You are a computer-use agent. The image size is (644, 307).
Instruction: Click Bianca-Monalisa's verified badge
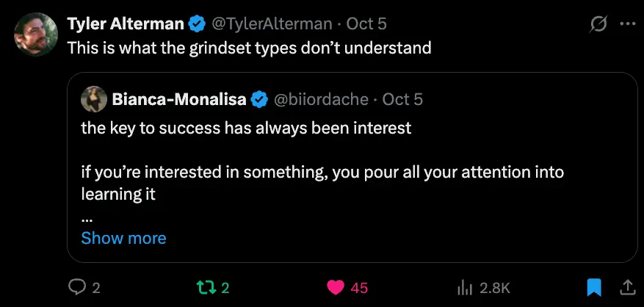point(260,98)
